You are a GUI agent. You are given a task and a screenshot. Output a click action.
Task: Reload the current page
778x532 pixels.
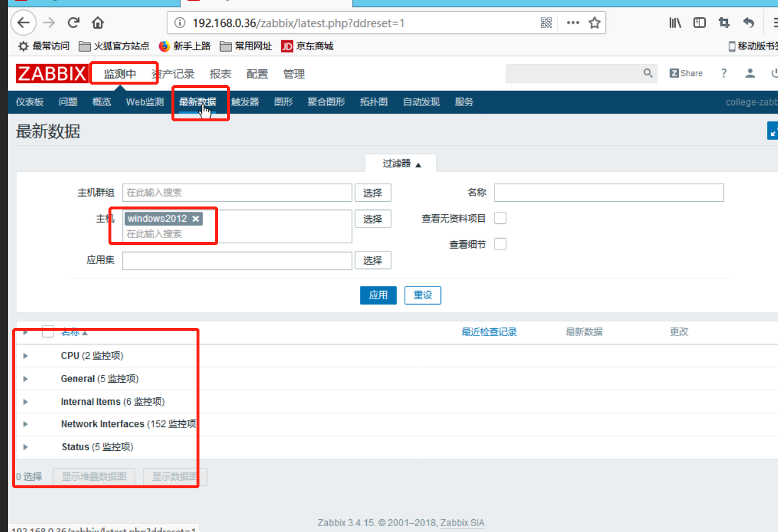click(x=73, y=23)
